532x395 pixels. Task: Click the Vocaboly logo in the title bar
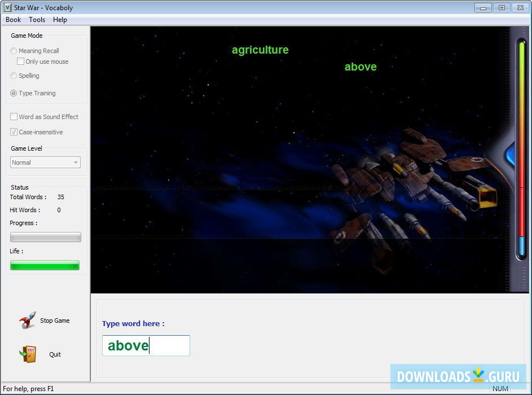7,7
